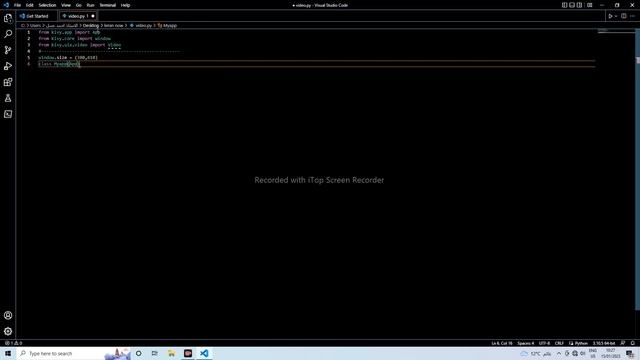Open Cortana circle on taskbar

tap(139, 353)
